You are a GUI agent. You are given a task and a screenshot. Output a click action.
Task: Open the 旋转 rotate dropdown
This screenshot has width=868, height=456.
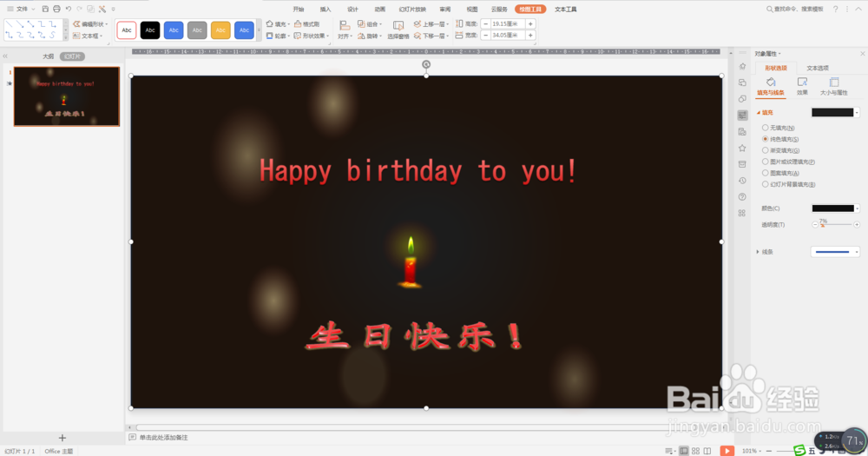[x=369, y=36]
